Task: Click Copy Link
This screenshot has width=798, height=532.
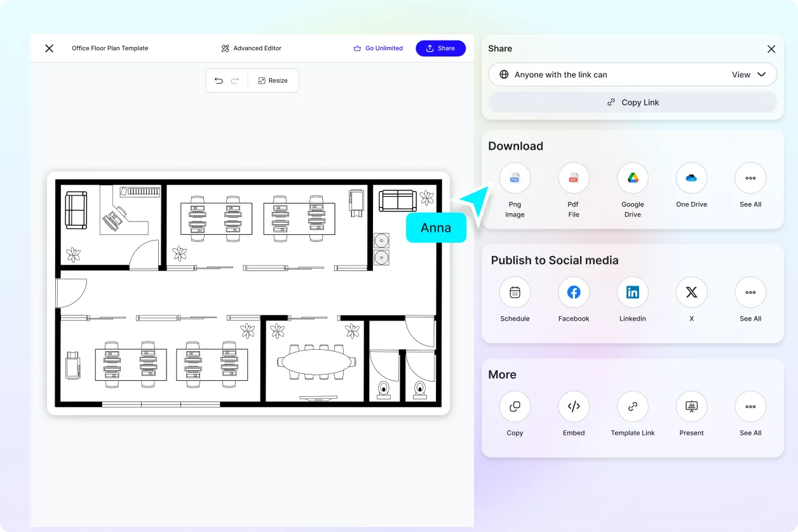Action: (x=633, y=102)
